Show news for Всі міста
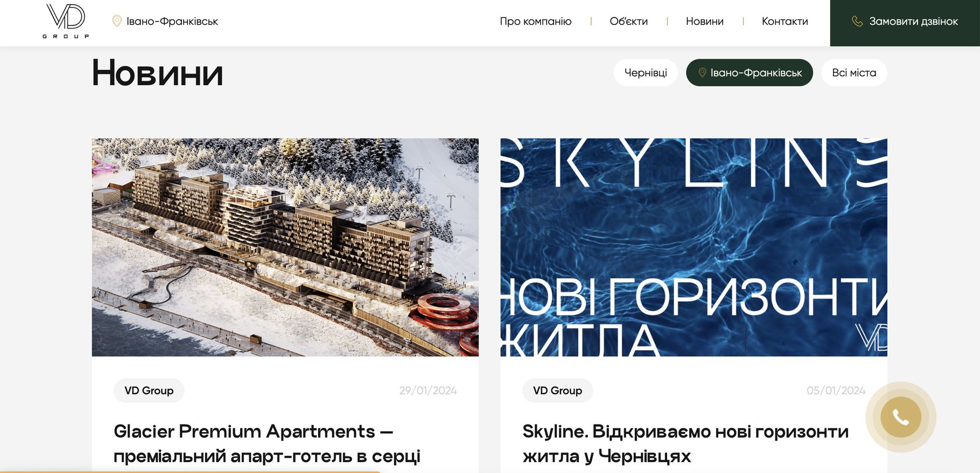 click(854, 72)
